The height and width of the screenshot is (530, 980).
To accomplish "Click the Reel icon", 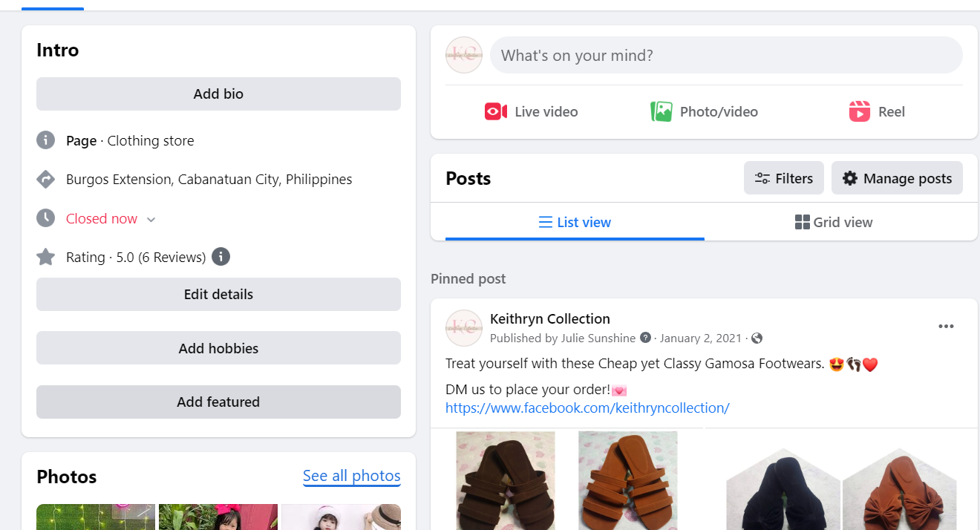I will coord(859,112).
